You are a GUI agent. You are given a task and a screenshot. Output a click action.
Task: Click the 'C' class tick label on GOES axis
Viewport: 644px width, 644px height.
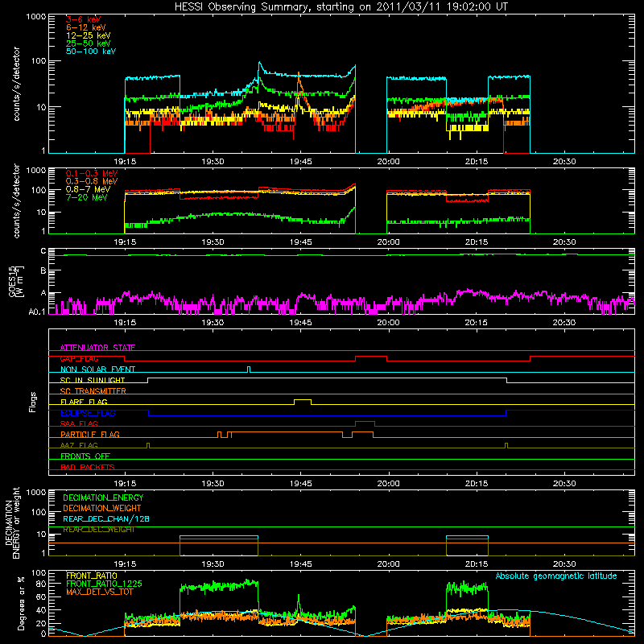tap(43, 251)
